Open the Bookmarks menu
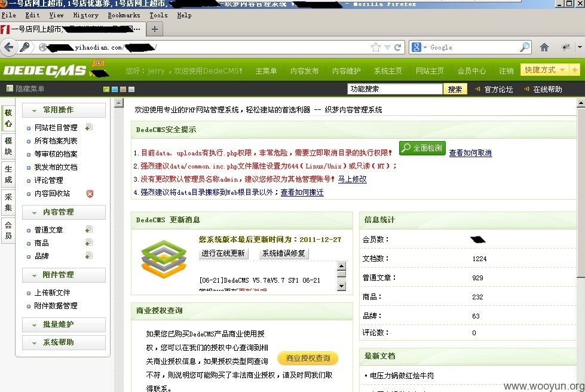The width and height of the screenshot is (585, 392). pos(124,16)
